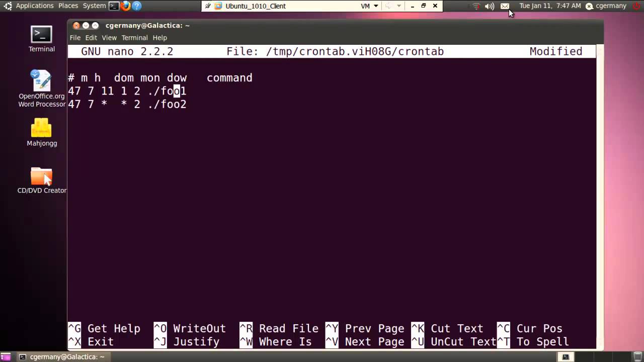This screenshot has height=362, width=644.
Task: Click the terminal window title cgermany@Galactica
Action: (x=147, y=26)
